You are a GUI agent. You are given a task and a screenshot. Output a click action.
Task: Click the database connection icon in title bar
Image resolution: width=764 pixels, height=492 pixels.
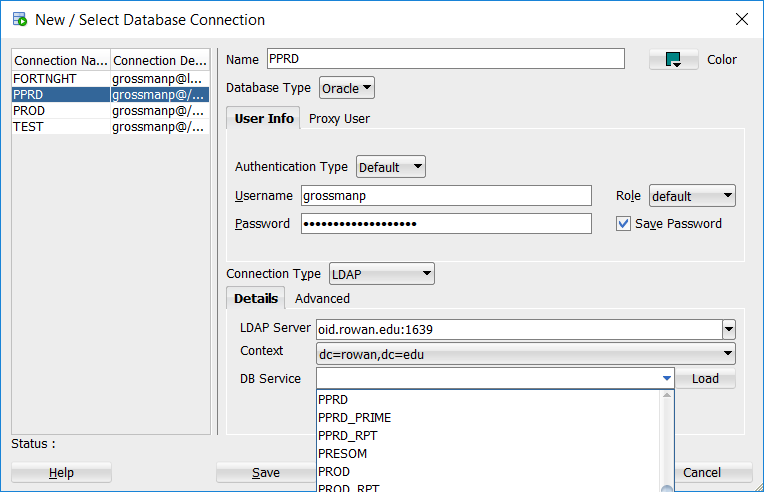point(20,19)
